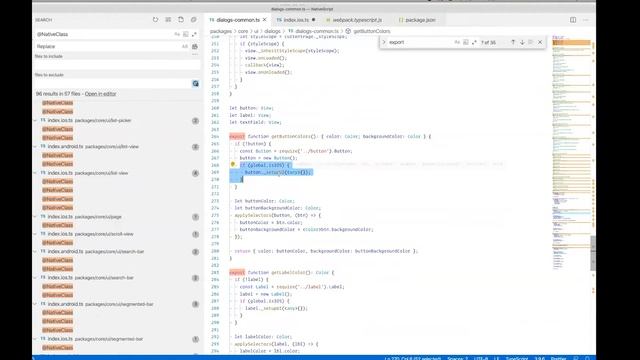Toggle exclude settings and ignore files
This screenshot has height=360, width=640.
196,84
